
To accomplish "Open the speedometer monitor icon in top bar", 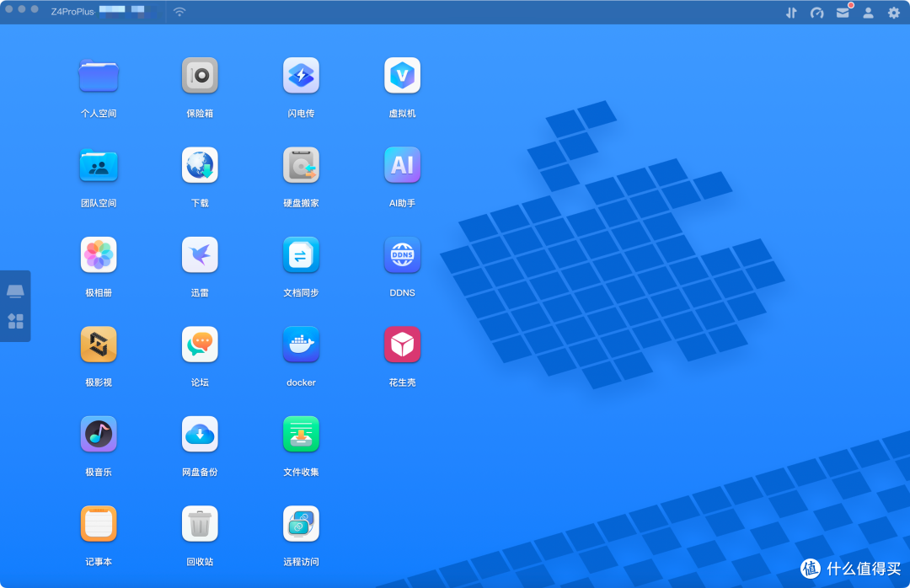I will pos(817,13).
